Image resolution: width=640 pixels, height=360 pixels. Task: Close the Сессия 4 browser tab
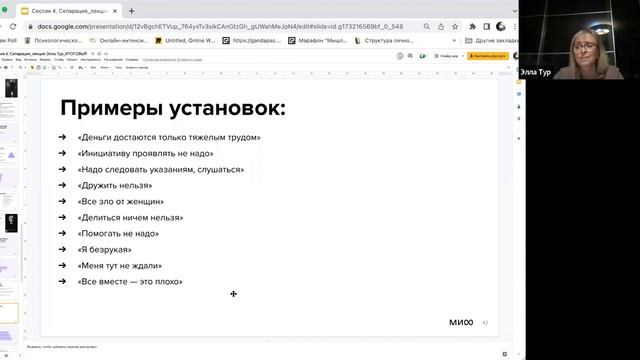coord(115,11)
